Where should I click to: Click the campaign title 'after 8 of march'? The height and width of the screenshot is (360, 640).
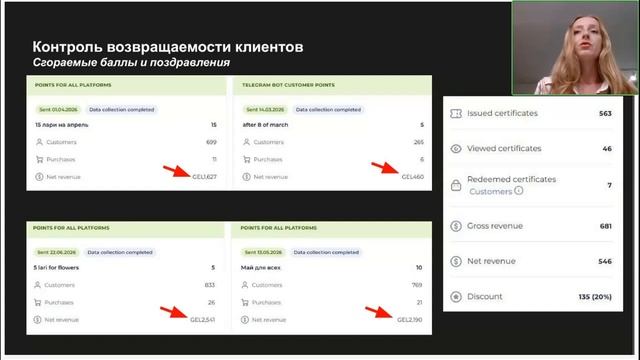click(x=265, y=125)
